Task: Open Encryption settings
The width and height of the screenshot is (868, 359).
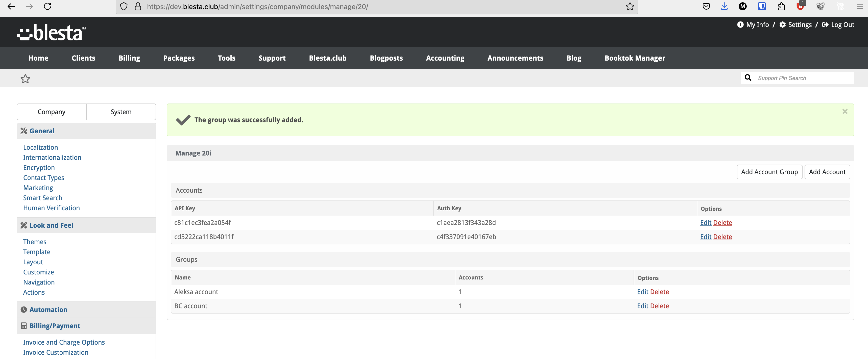Action: pyautogui.click(x=39, y=168)
